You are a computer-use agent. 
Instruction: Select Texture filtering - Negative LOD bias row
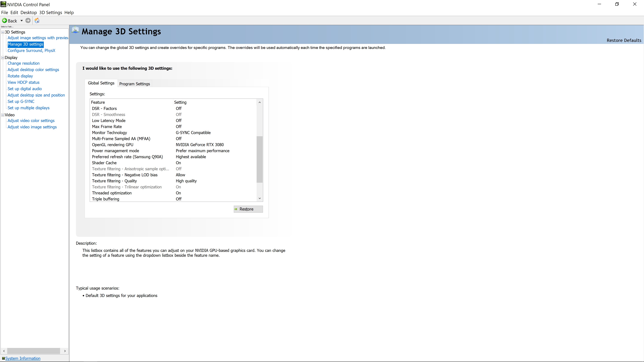pos(173,175)
